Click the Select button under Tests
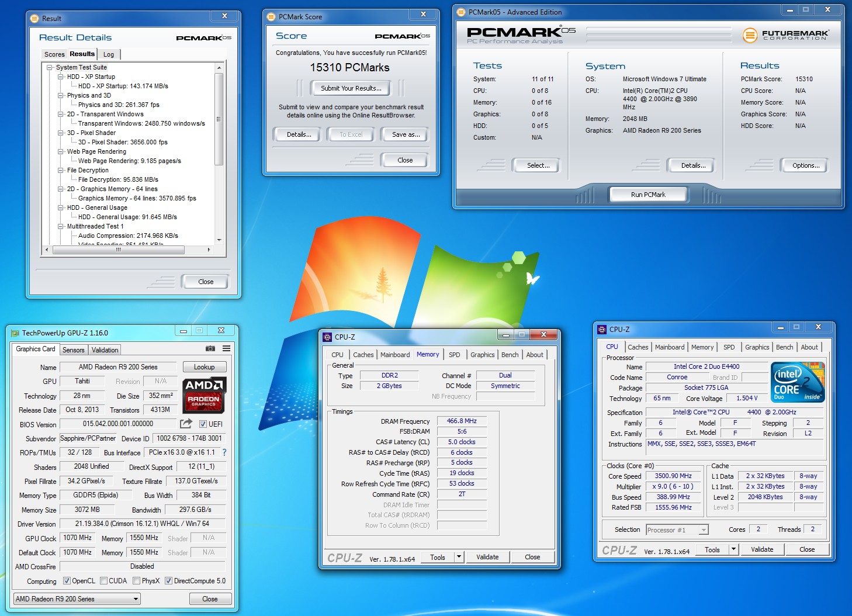The image size is (852, 616). pyautogui.click(x=538, y=165)
